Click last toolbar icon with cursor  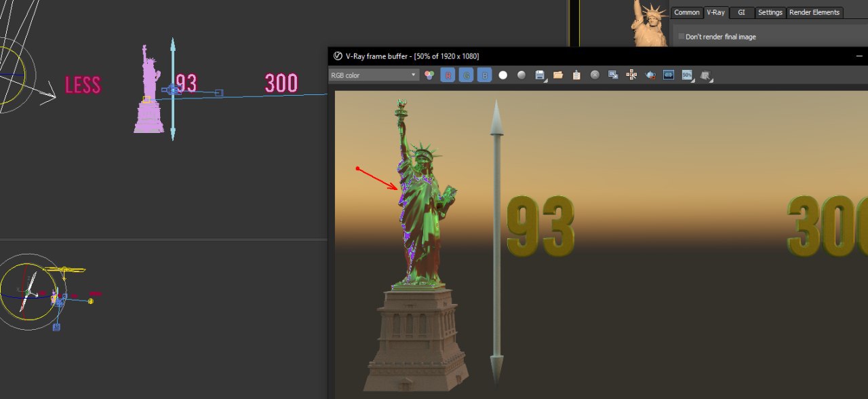click(706, 75)
